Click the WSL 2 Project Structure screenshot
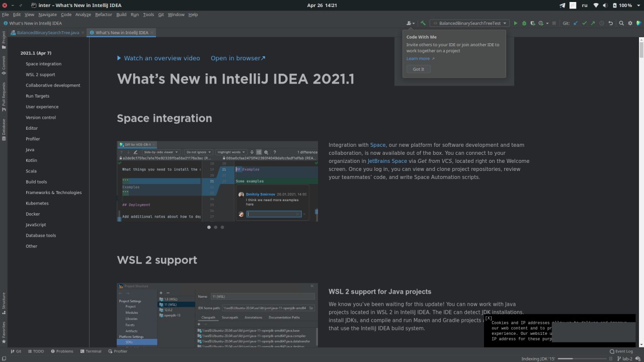 217,315
